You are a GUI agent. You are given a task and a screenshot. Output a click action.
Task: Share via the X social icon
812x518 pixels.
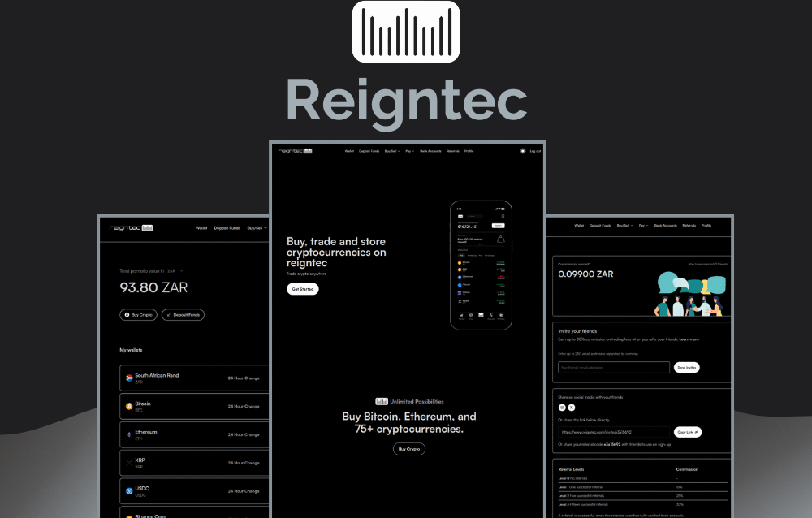coord(572,407)
